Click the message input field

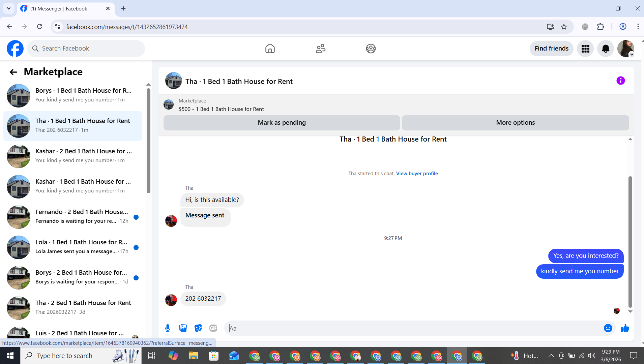(x=415, y=328)
